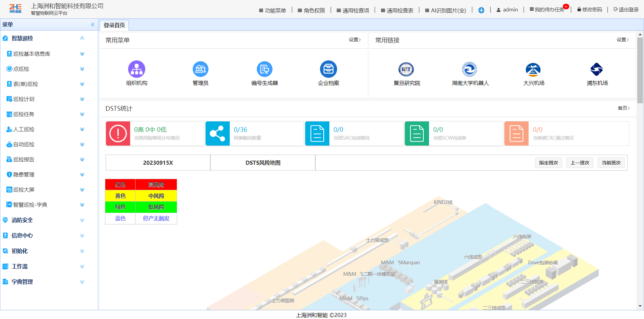Collapse the 智慧巡检 menu section
This screenshot has width=644, height=319.
pos(82,38)
